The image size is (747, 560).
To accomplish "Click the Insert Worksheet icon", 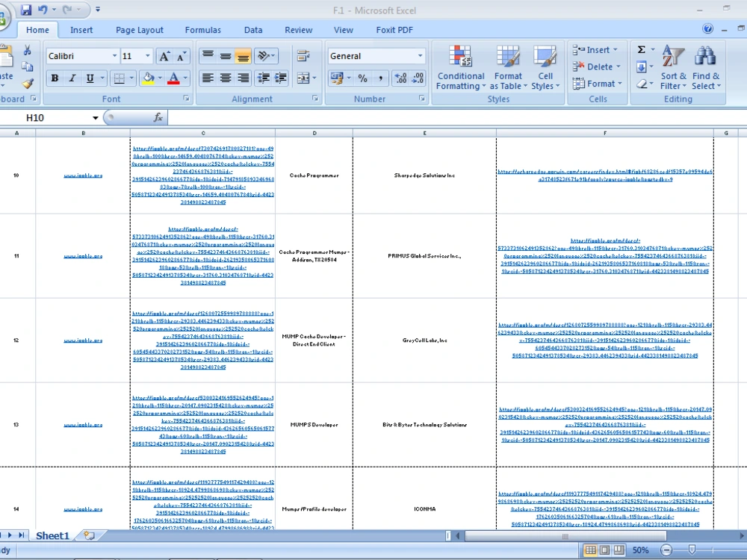I will coord(89,535).
